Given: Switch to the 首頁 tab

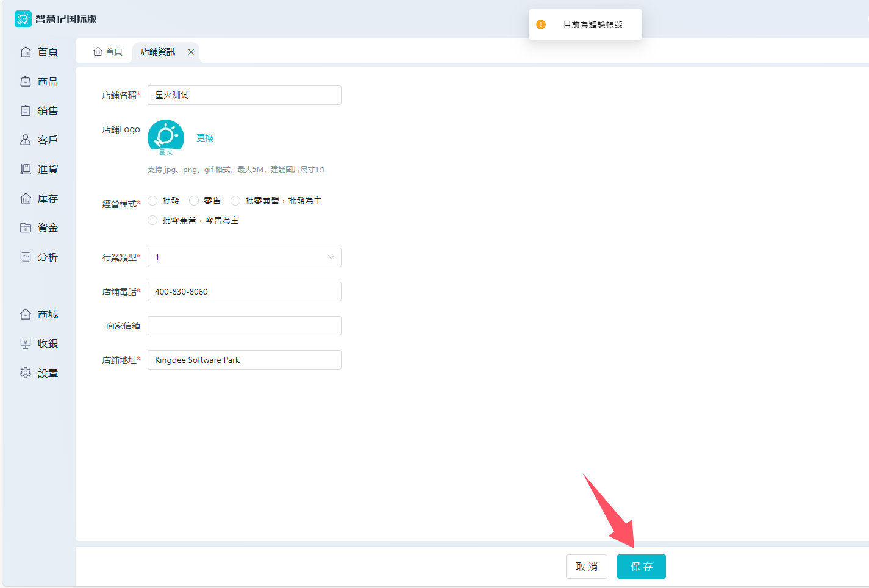Looking at the screenshot, I should point(108,52).
